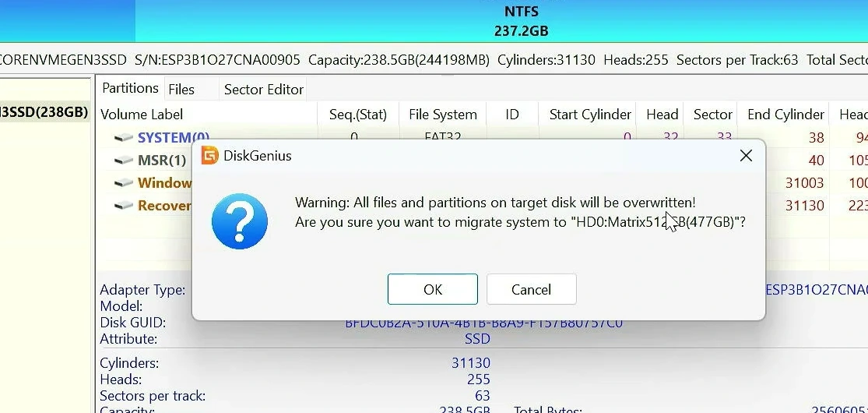Click the NTFS 237.2GB partition bar
The image size is (868, 413).
[501, 21]
